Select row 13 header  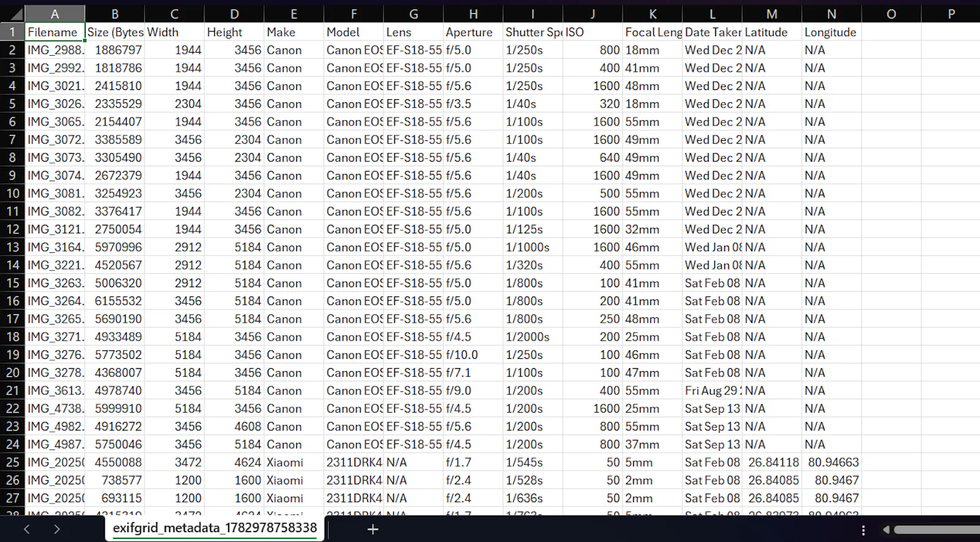pos(12,247)
